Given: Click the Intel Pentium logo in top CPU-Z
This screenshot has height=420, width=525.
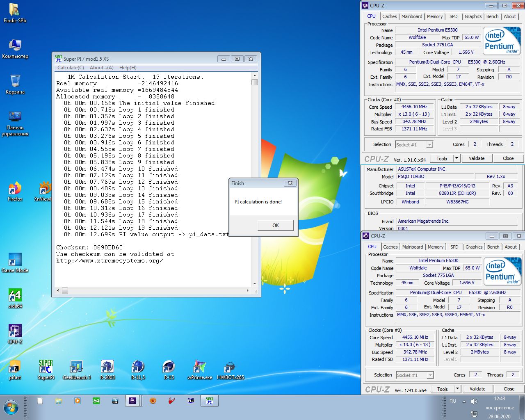Looking at the screenshot, I should [501, 41].
